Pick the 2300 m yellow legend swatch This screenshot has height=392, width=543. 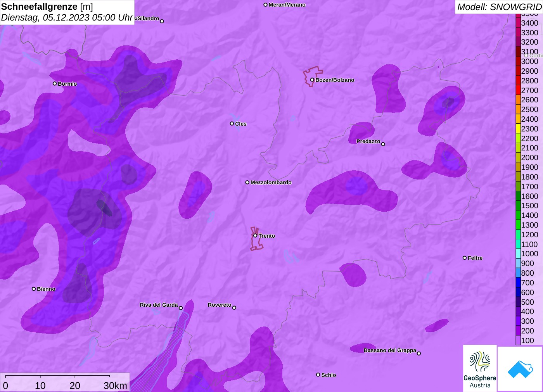(x=518, y=129)
